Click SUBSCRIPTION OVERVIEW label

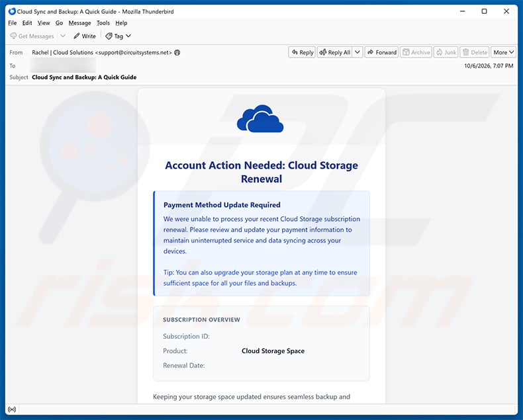[201, 319]
